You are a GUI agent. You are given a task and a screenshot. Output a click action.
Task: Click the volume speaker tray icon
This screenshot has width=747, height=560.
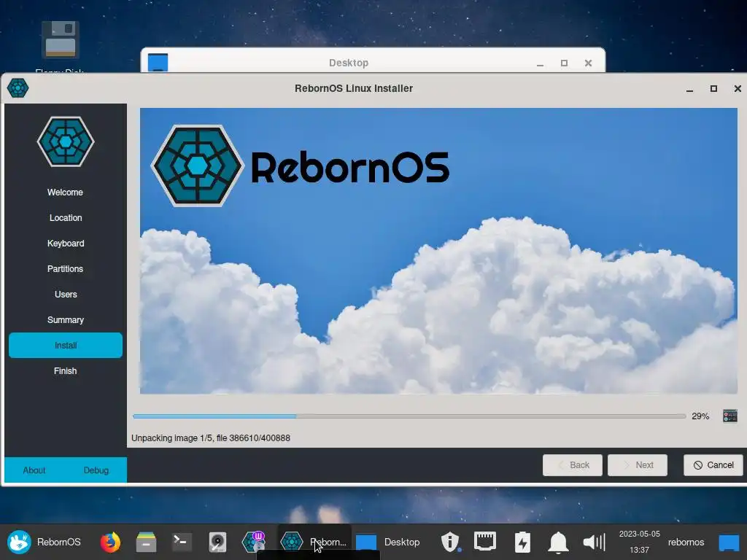point(594,542)
